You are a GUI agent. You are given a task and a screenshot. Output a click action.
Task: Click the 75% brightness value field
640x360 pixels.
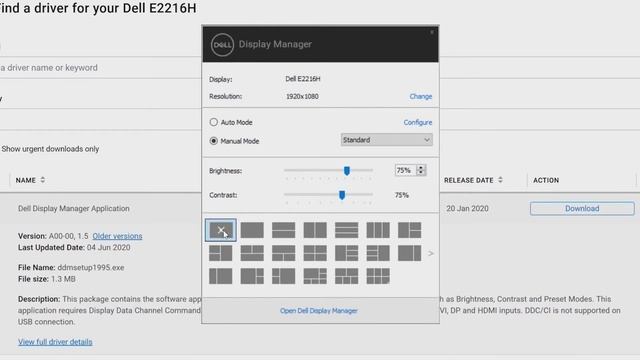(x=405, y=170)
